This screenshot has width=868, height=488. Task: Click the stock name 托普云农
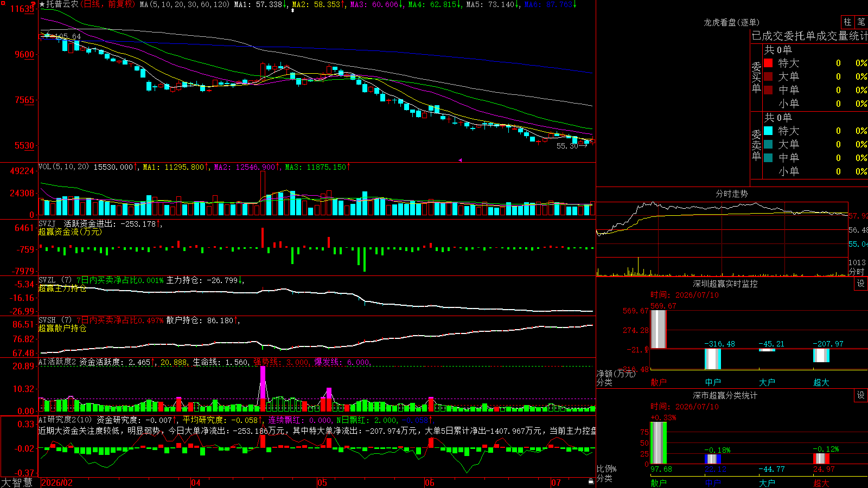click(62, 4)
